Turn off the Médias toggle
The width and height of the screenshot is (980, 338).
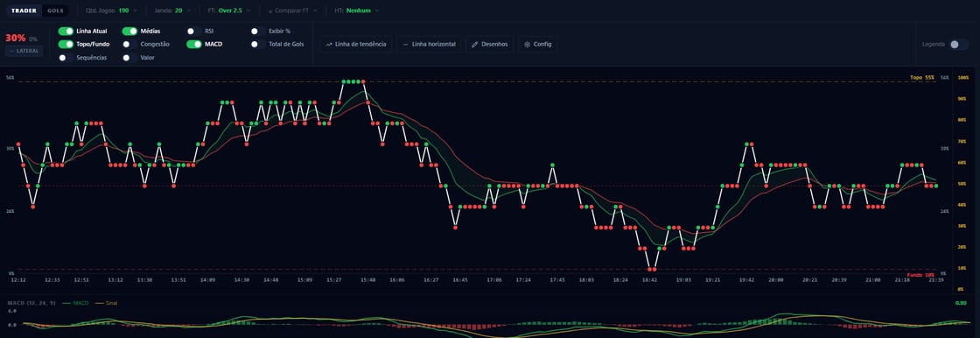(x=130, y=32)
